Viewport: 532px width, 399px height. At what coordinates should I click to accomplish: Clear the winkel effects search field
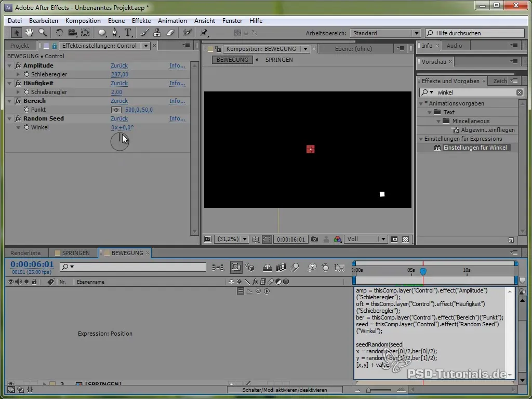tap(520, 92)
